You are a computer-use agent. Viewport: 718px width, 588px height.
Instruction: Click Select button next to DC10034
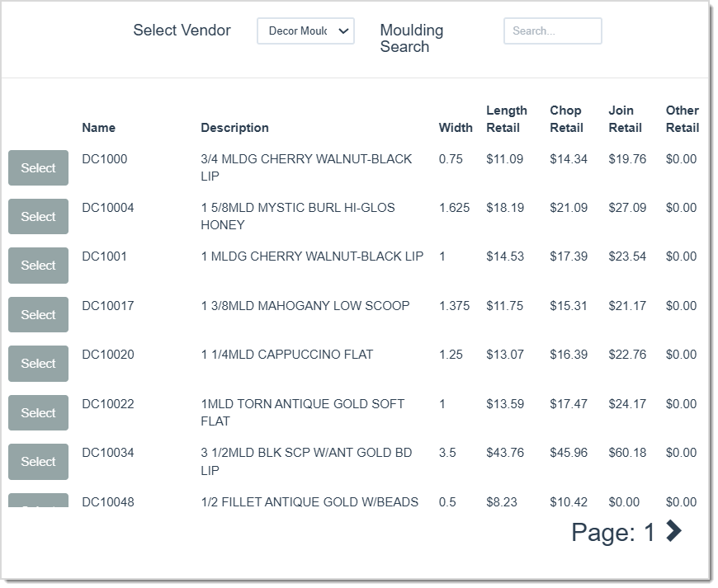coord(38,462)
